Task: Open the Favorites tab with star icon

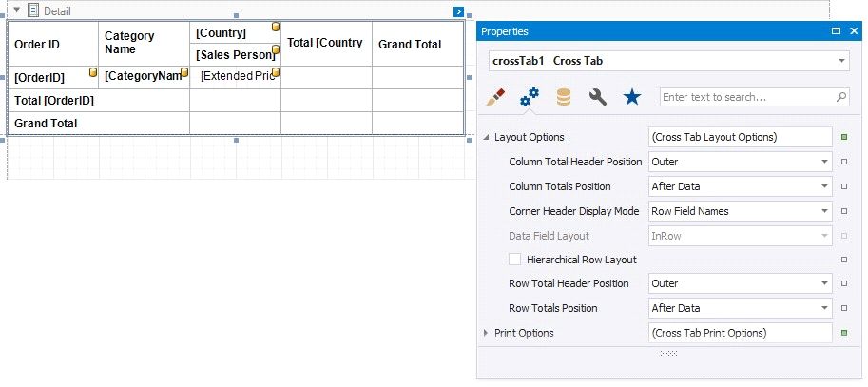Action: [x=631, y=97]
